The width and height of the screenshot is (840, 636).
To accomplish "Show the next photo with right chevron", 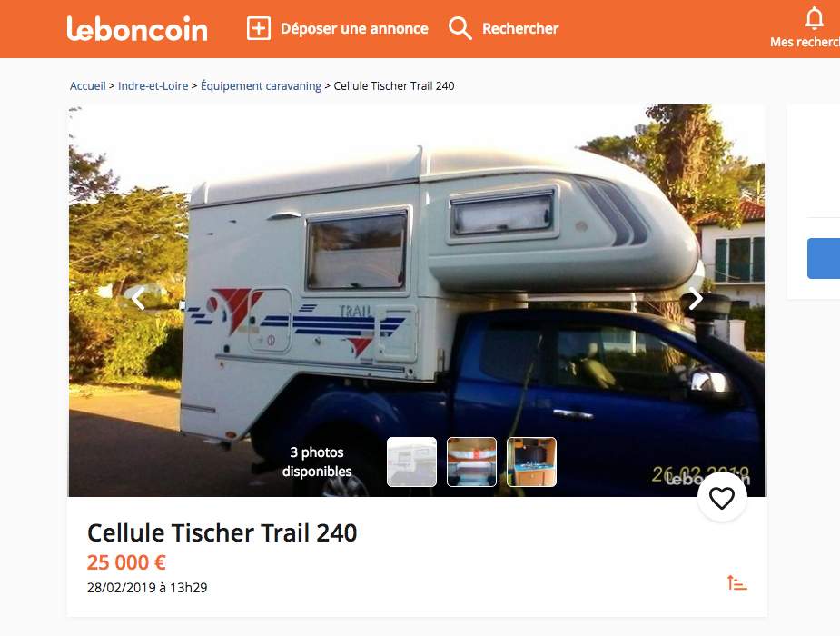I will [x=696, y=298].
